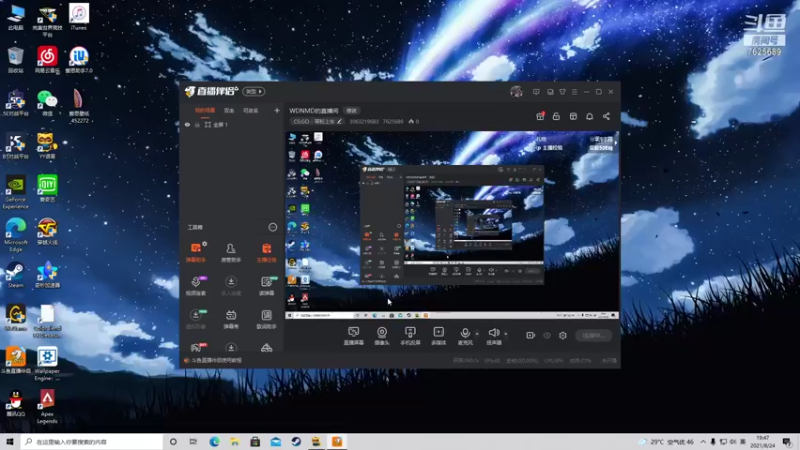Show hidden system tray icons chevron
Image resolution: width=800 pixels, height=450 pixels.
coord(703,441)
